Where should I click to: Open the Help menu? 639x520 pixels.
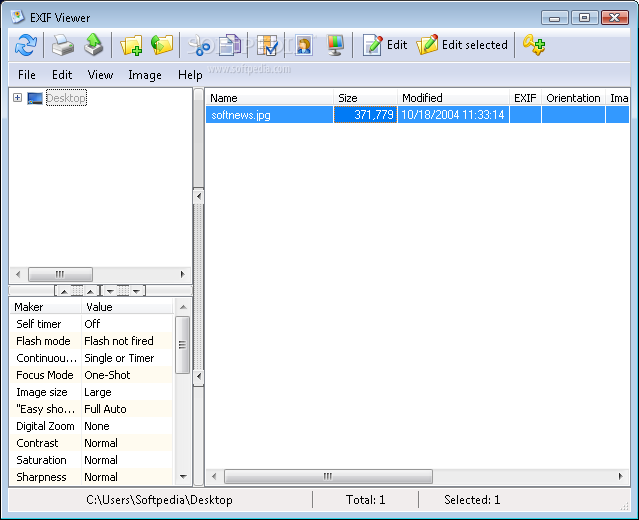coord(190,75)
